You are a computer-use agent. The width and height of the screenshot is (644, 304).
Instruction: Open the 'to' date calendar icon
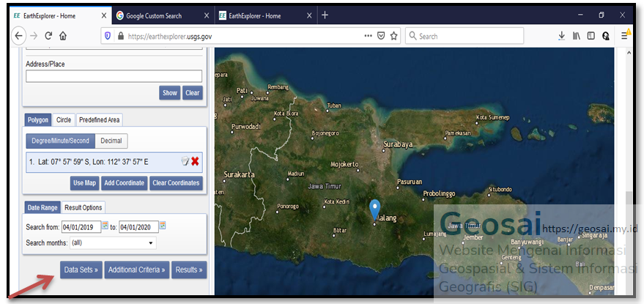pyautogui.click(x=163, y=225)
